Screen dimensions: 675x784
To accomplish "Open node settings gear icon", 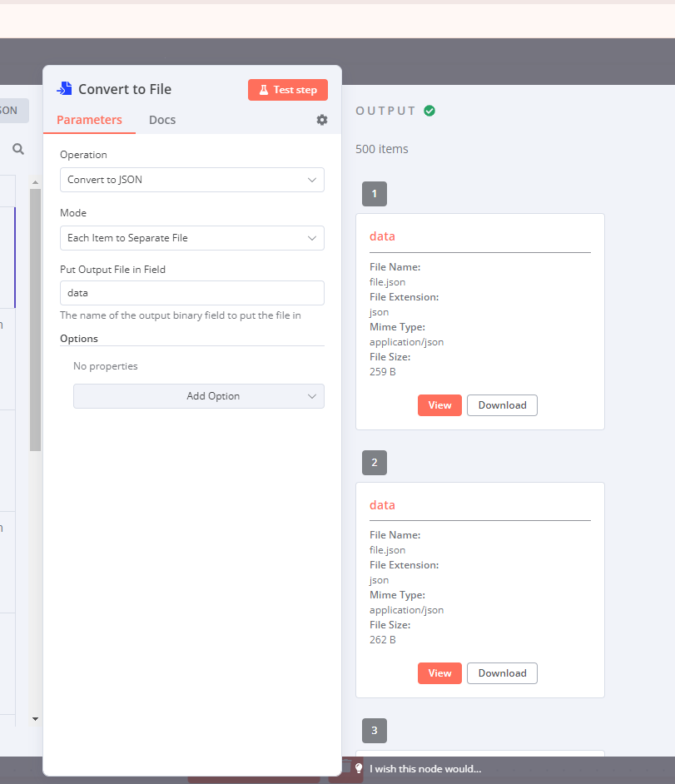I will coord(322,120).
